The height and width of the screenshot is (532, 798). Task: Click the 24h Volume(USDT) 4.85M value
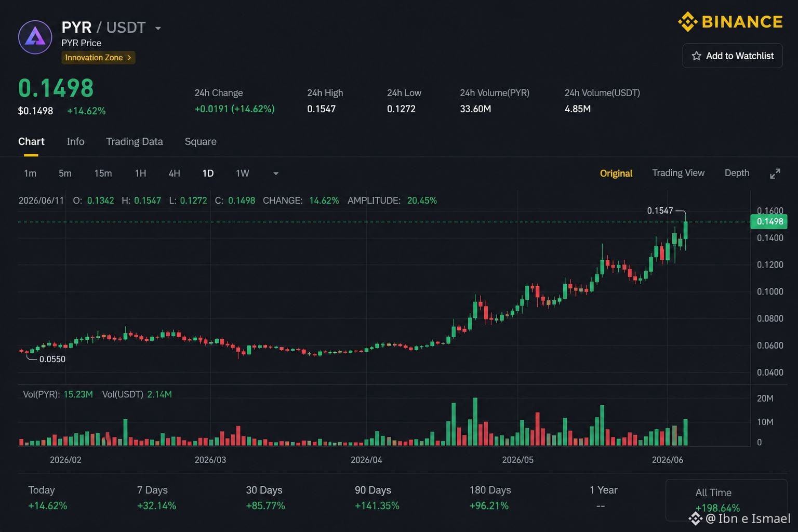577,109
